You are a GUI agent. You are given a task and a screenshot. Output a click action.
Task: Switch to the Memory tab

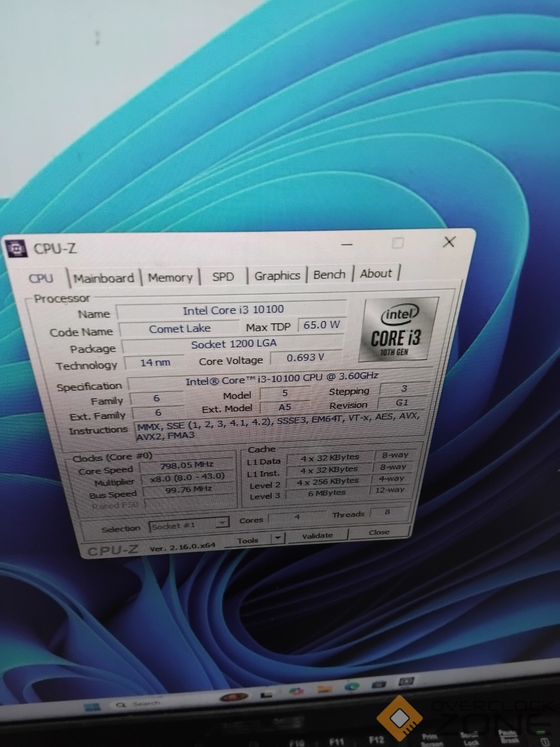(x=170, y=278)
